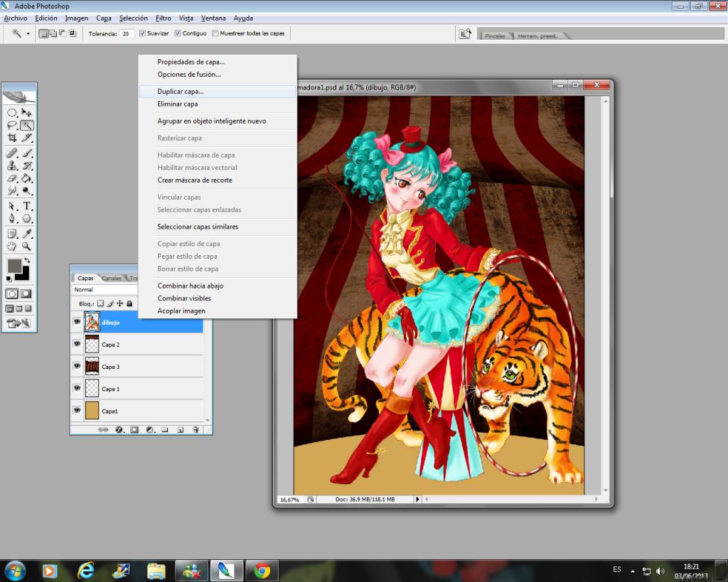The width and height of the screenshot is (728, 582).
Task: Choose Duplicar capa... from context menu
Action: pos(218,92)
